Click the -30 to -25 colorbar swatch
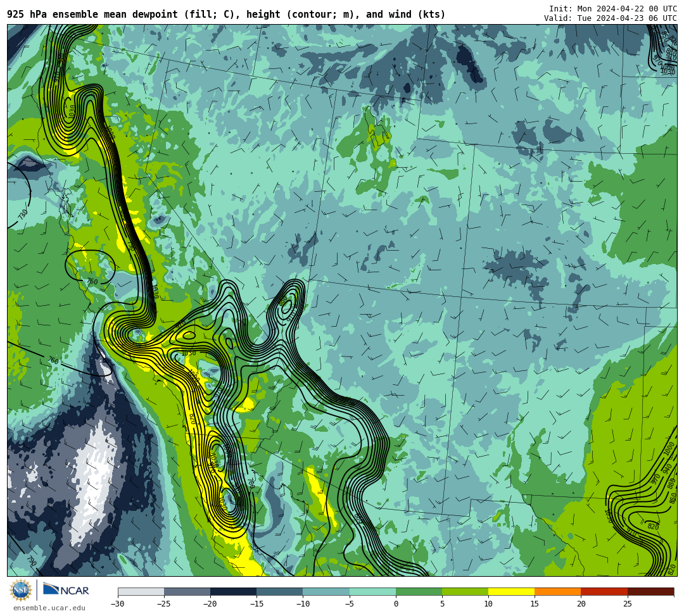This screenshot has height=616, width=684. [141, 591]
